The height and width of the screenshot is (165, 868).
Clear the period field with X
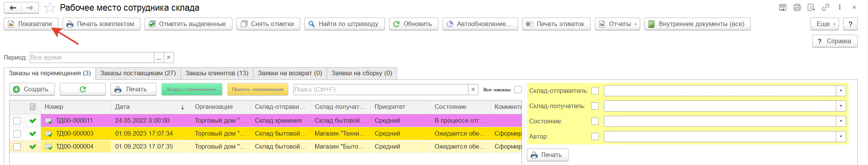(169, 57)
